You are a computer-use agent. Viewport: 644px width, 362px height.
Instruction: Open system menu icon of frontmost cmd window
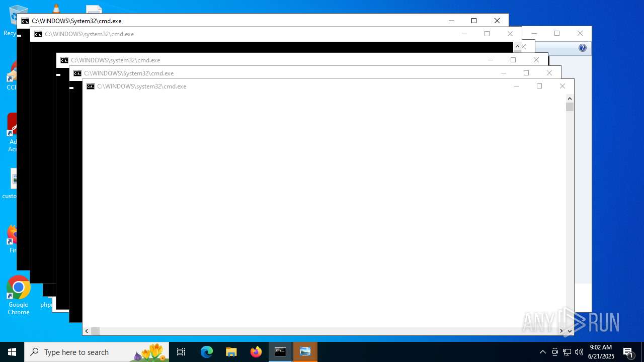[91, 86]
